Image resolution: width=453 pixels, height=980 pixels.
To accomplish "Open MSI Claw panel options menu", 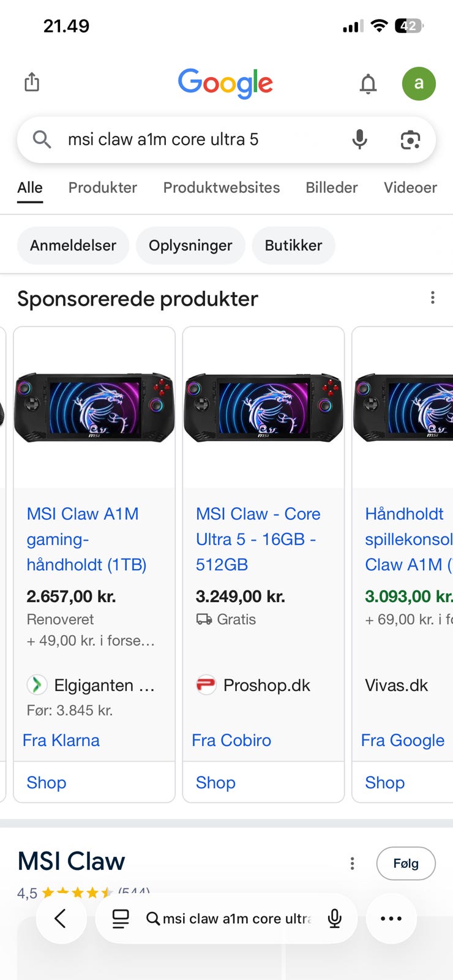I will [x=352, y=864].
